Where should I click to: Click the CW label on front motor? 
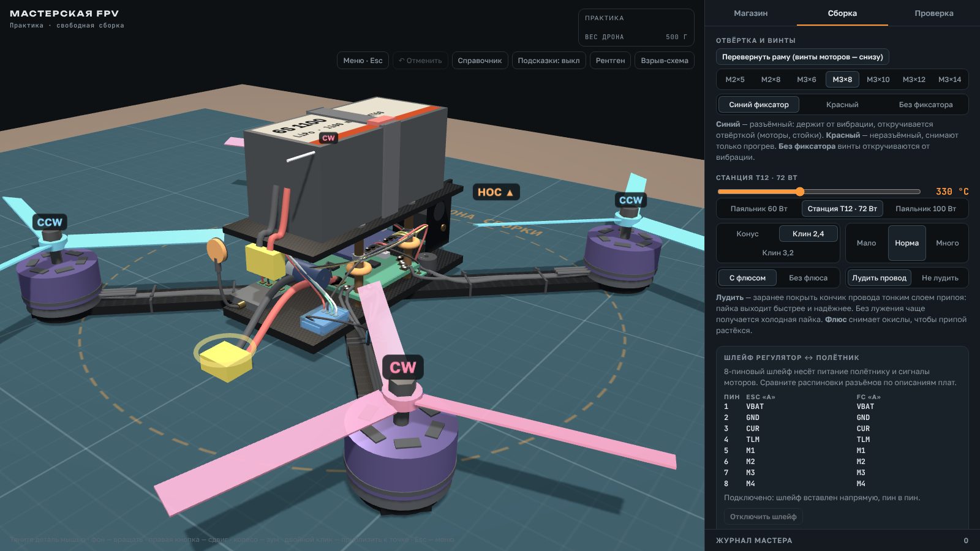[402, 367]
